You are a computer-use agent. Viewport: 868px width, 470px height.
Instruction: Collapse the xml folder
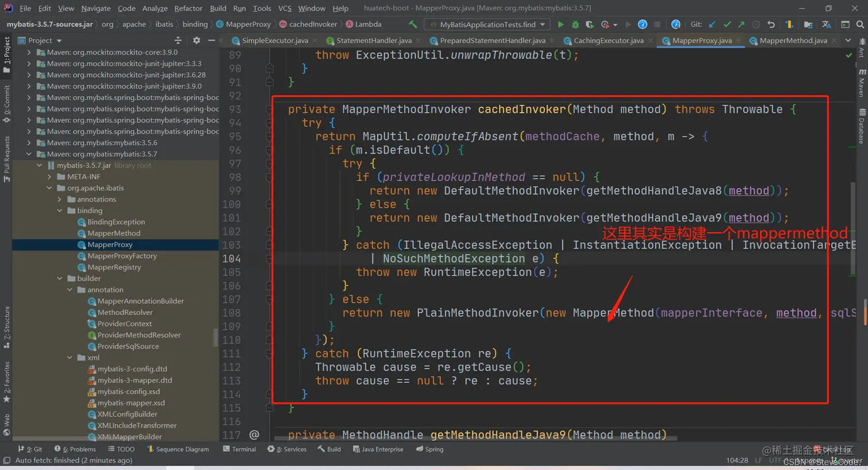(69, 357)
